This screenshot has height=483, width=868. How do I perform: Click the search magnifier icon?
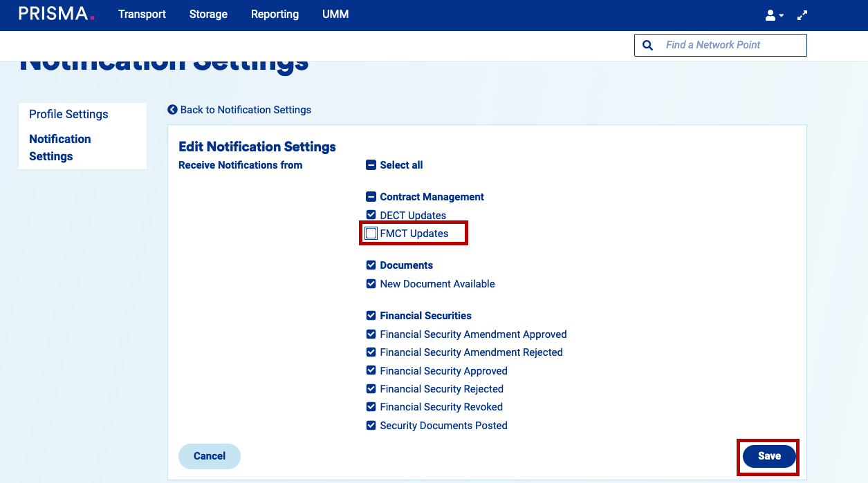648,45
